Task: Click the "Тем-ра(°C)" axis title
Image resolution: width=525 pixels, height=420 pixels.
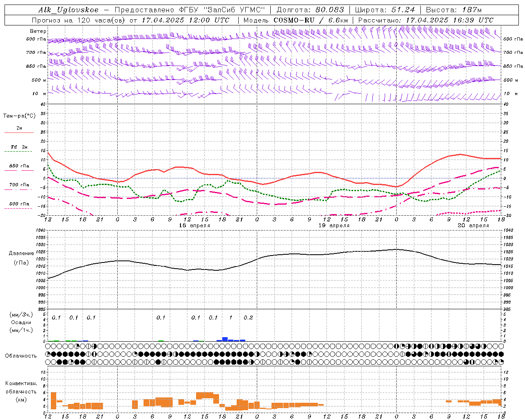Action: 19,116
